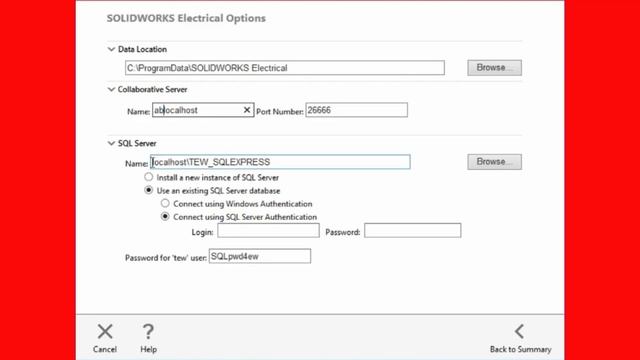Click the SOLIDWORKS Electrical Options heading

pos(186,18)
